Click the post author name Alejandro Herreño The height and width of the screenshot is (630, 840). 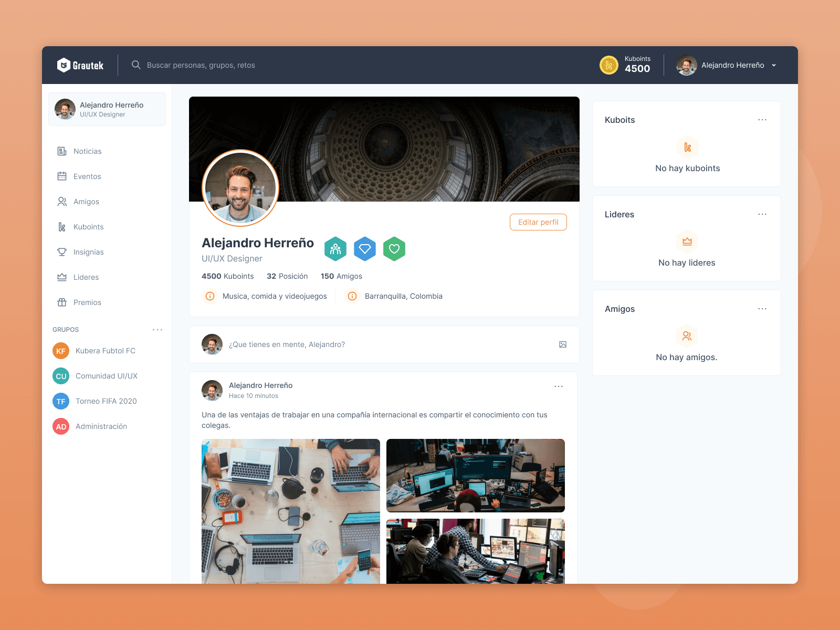click(261, 385)
